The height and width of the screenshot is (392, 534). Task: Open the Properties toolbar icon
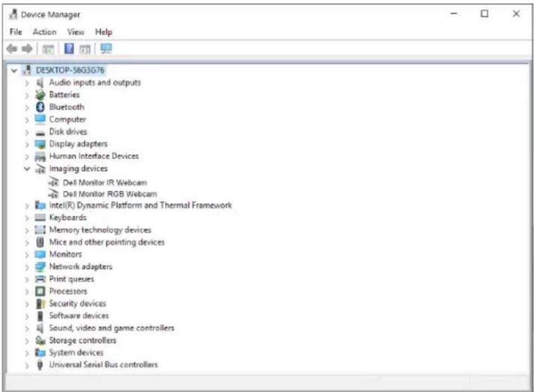48,50
